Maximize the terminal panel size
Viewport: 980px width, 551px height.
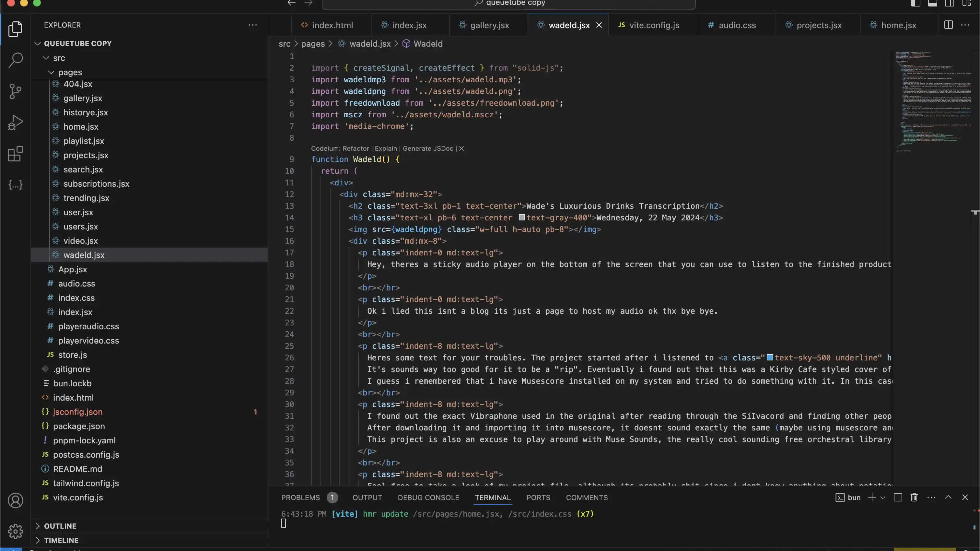pyautogui.click(x=948, y=497)
